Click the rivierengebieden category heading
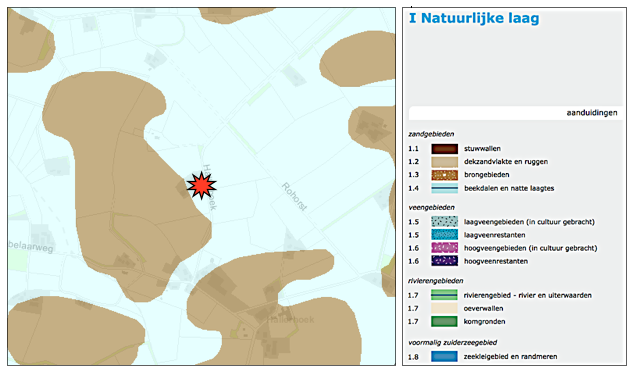The height and width of the screenshot is (372, 632). tap(436, 281)
